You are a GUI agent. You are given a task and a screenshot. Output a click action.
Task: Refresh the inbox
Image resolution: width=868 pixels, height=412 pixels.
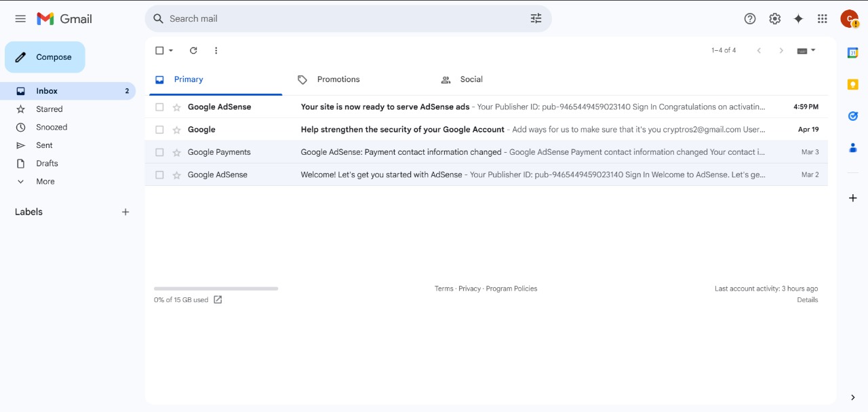(x=193, y=50)
